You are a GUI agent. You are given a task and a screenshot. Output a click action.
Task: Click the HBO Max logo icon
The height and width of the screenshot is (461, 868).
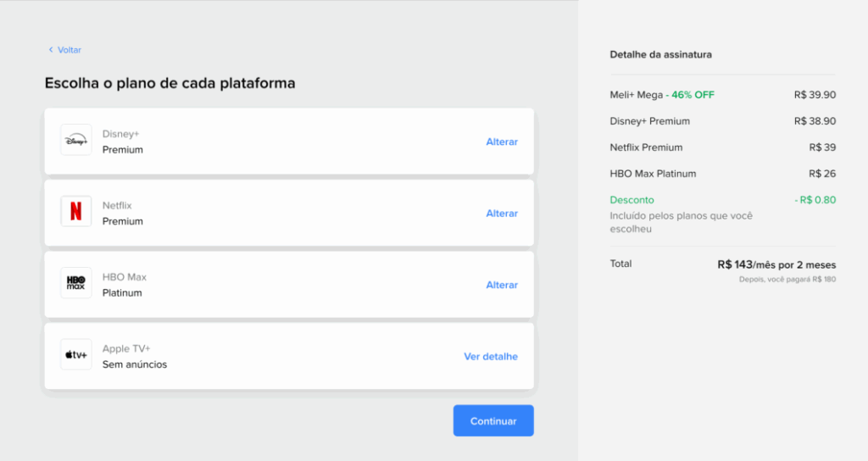[75, 283]
